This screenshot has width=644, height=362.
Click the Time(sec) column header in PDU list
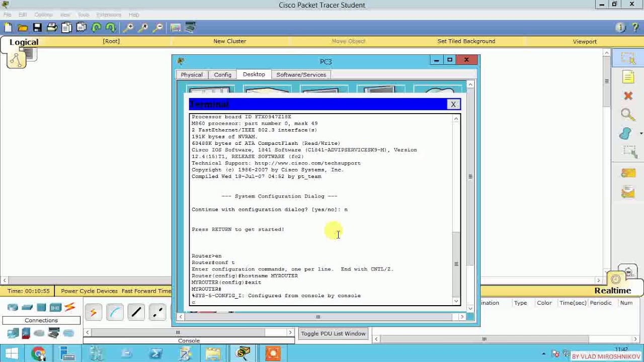[573, 303]
